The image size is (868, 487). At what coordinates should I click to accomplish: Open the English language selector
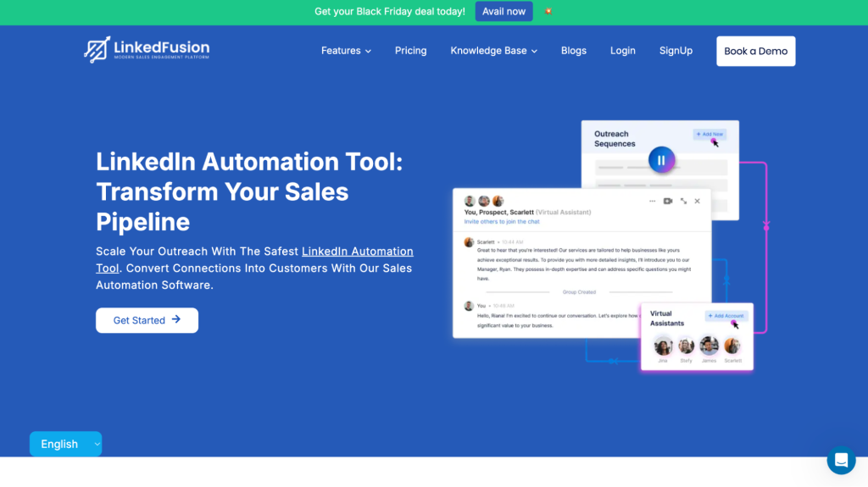click(65, 444)
